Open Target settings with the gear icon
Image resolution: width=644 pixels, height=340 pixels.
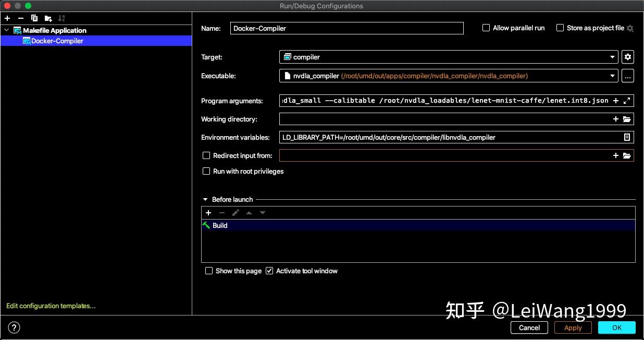tap(627, 57)
